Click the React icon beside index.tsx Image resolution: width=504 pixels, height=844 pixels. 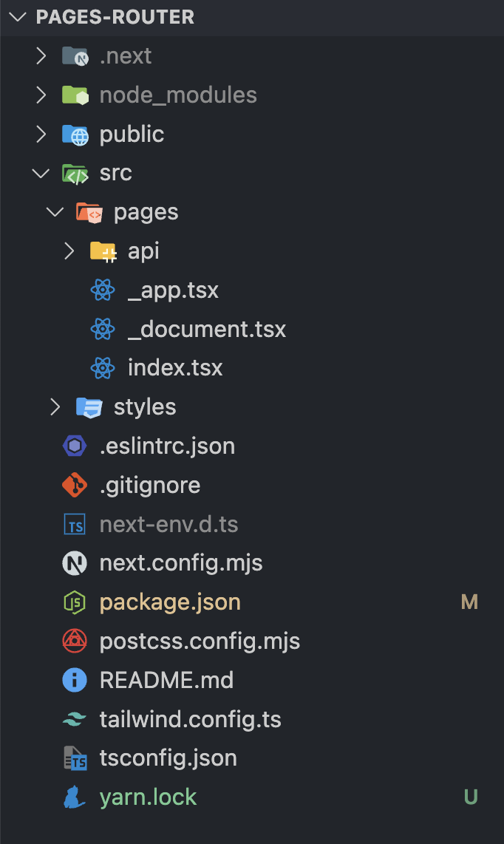click(103, 368)
